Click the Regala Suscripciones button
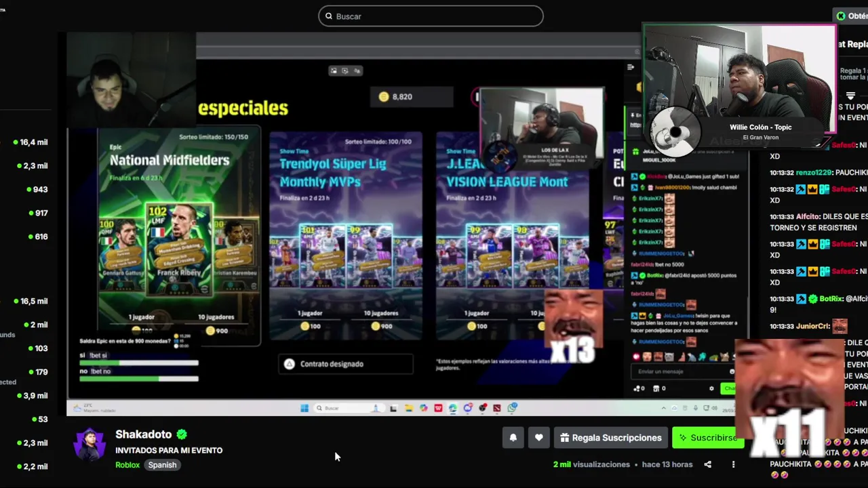868x488 pixels. pos(610,438)
